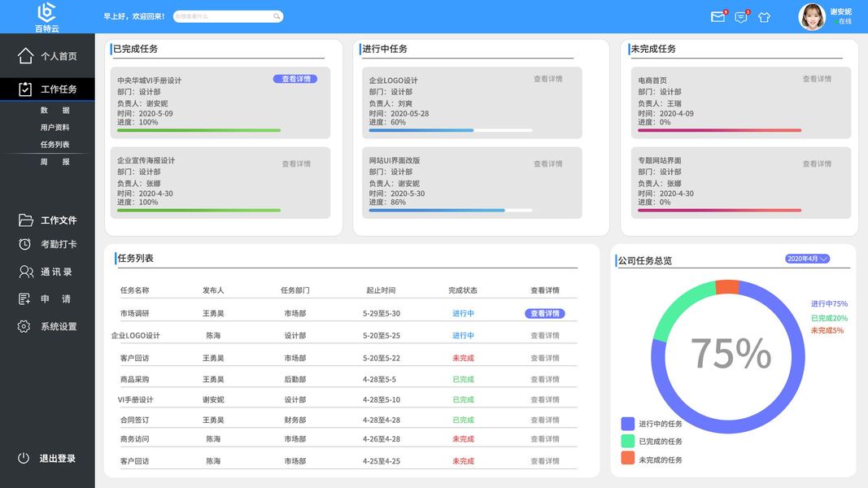Click the user avatar 谢安妮
The image size is (868, 488).
[x=812, y=17]
